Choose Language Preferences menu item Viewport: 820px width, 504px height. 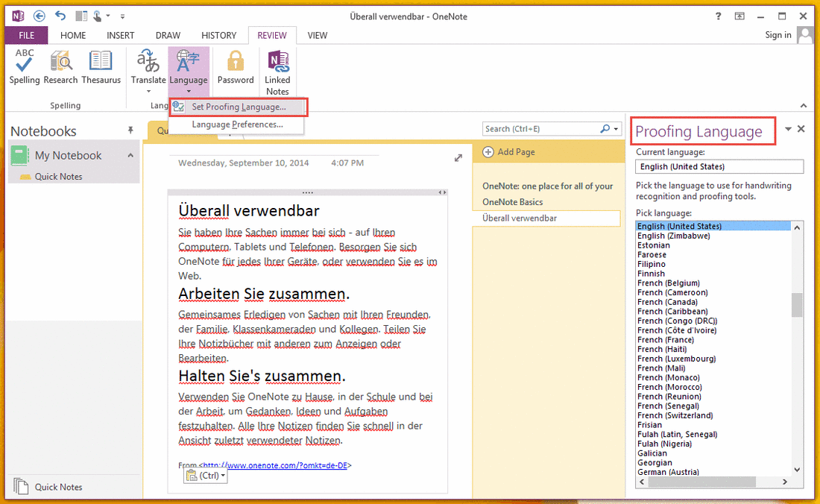236,125
